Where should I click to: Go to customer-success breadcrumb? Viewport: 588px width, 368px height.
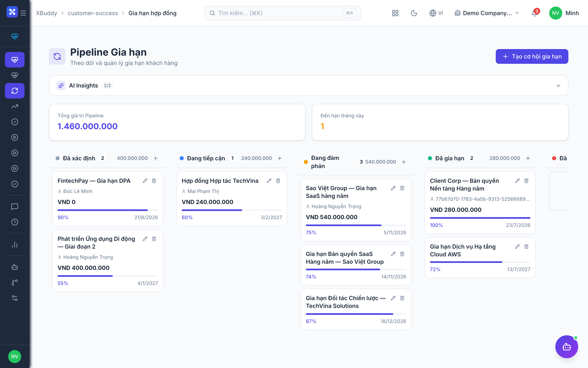(93, 13)
